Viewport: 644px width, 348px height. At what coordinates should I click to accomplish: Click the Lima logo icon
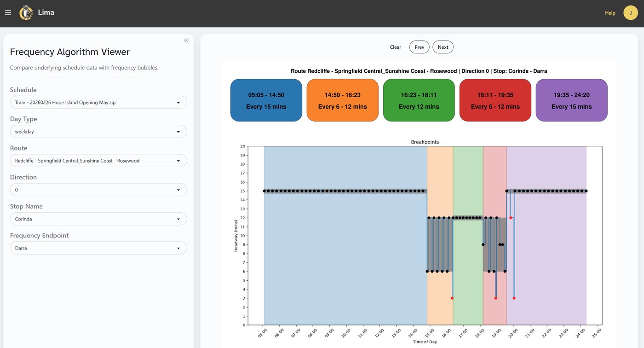click(x=26, y=13)
